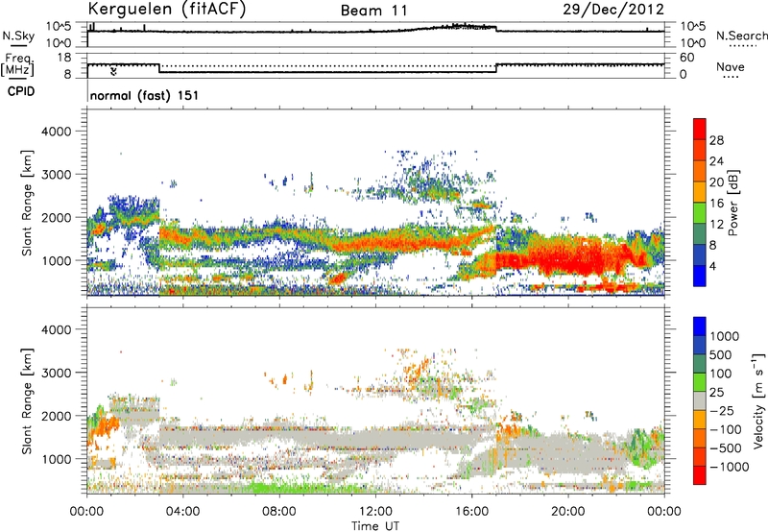Click the "N.Sky" legend label

coord(18,36)
